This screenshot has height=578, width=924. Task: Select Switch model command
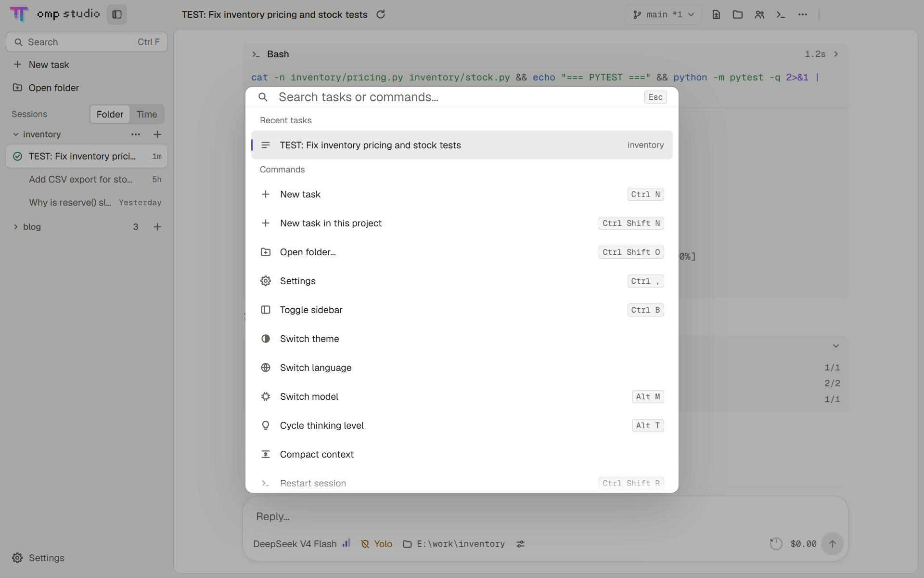pyautogui.click(x=462, y=396)
